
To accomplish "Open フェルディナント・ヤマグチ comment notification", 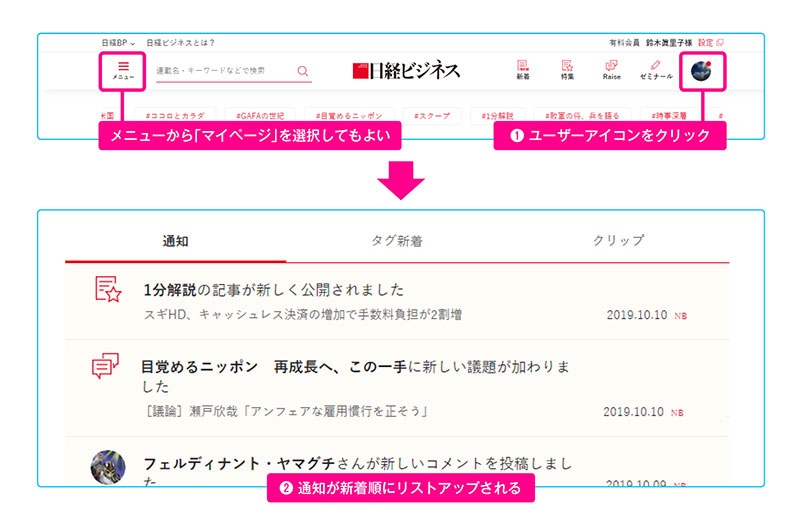I will pyautogui.click(x=358, y=463).
